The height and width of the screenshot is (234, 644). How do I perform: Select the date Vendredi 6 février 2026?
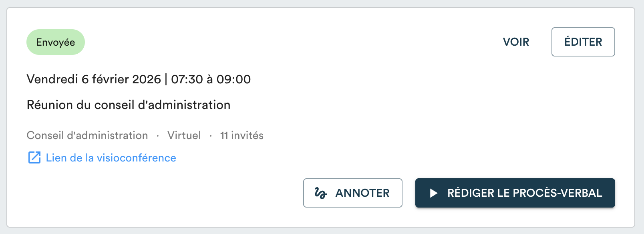pyautogui.click(x=94, y=79)
